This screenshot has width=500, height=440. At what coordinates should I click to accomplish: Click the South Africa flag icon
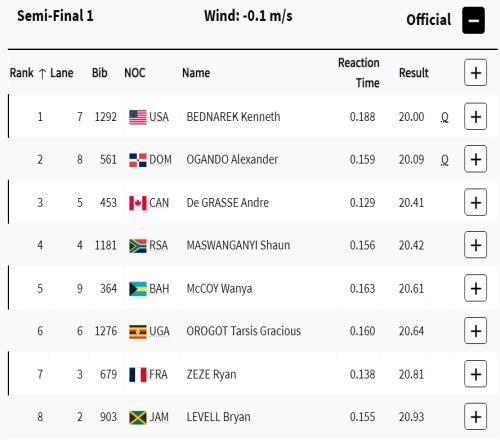click(x=138, y=246)
